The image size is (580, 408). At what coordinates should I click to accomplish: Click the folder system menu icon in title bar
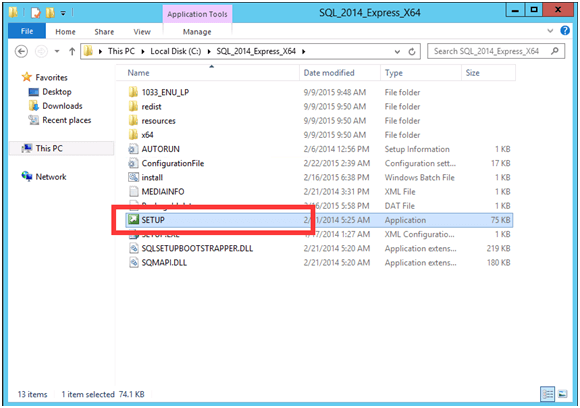(x=13, y=12)
